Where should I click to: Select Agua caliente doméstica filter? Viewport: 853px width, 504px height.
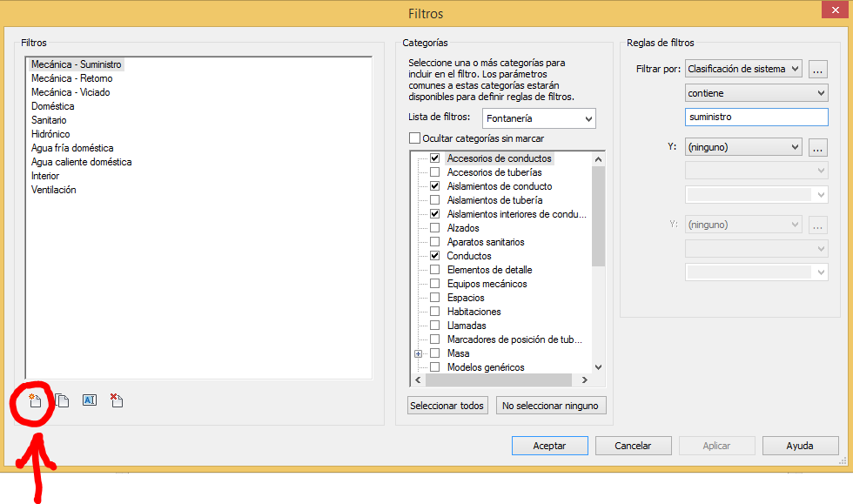tap(82, 162)
